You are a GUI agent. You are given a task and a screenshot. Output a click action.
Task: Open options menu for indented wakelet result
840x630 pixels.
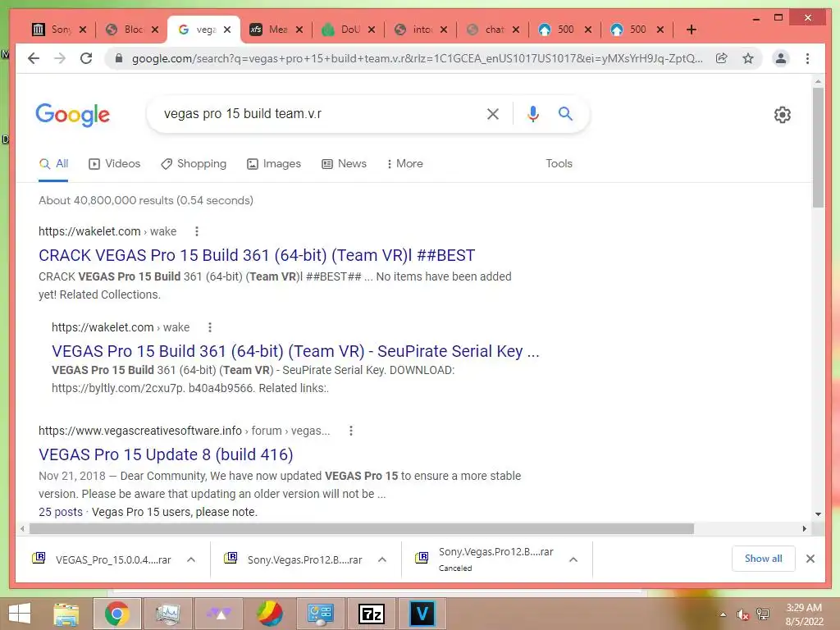click(x=210, y=327)
